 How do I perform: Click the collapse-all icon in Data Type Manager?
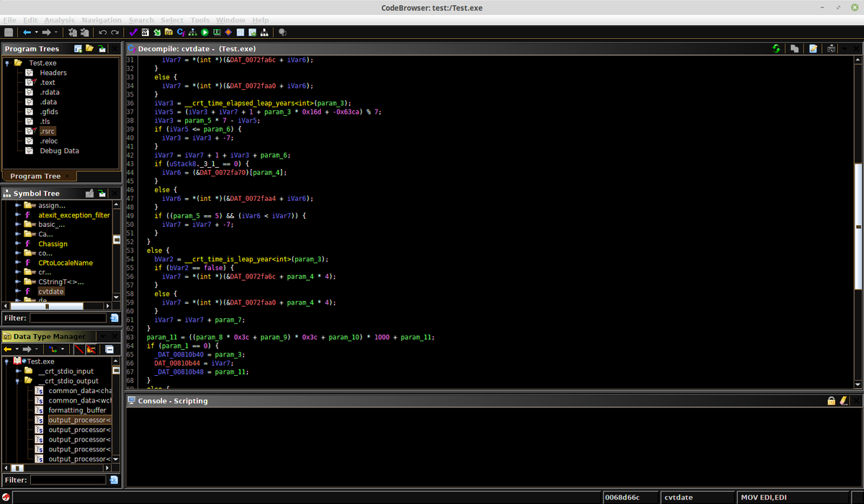coord(109,349)
